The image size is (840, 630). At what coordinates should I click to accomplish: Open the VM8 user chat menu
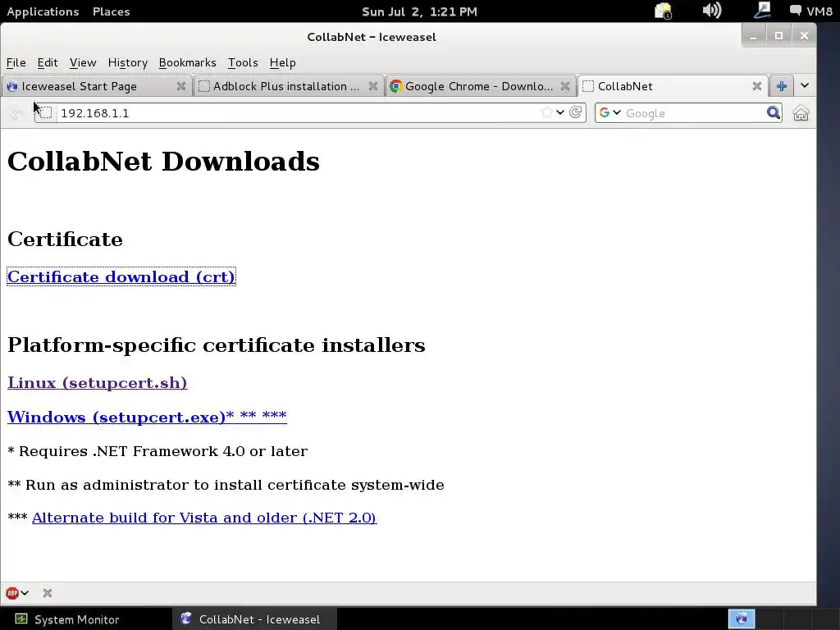pos(811,11)
